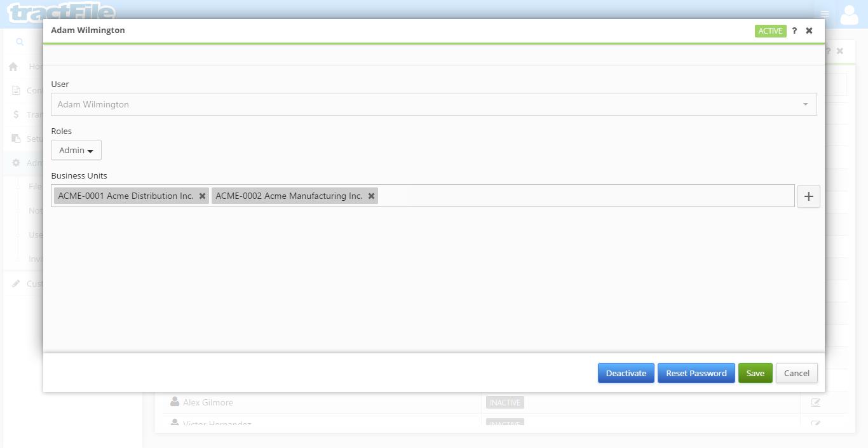Click the ACTIVE status badge
Viewport: 868px width, 448px height.
pos(770,31)
